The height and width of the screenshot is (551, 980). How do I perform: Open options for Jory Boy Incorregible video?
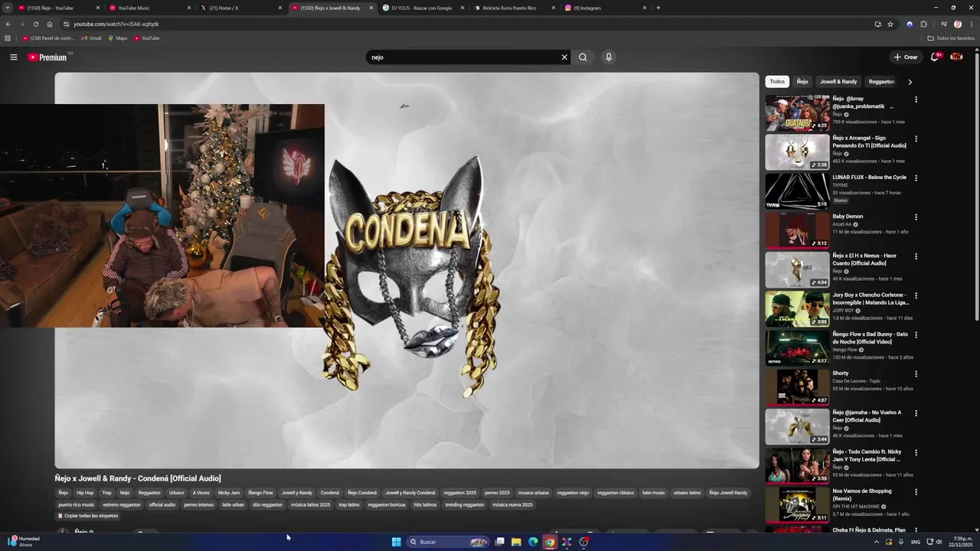(916, 295)
